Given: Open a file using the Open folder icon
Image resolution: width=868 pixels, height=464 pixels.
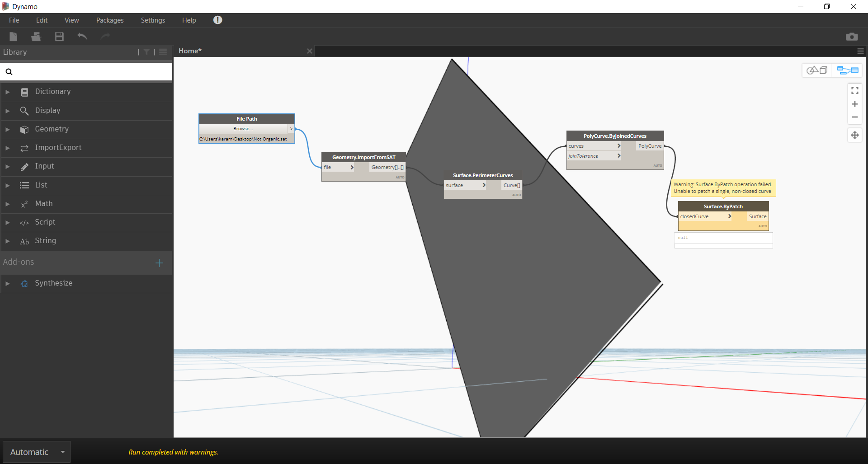Looking at the screenshot, I should (x=36, y=37).
